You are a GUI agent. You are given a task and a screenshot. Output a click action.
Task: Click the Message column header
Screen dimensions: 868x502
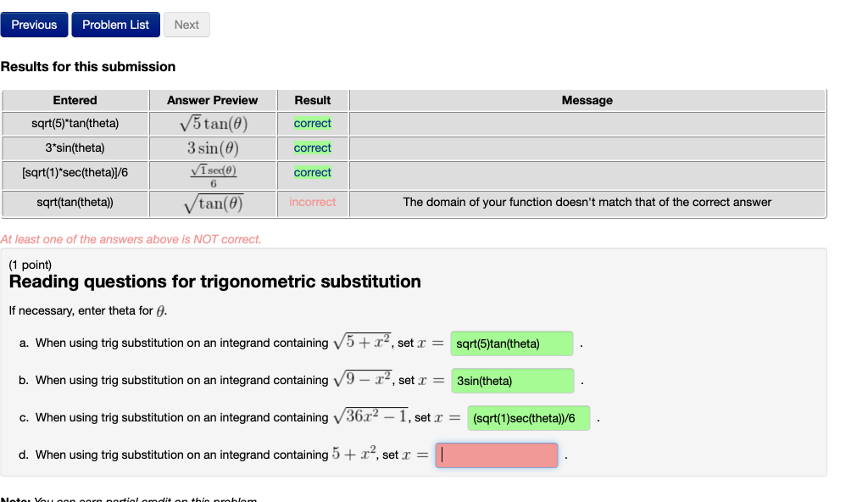(x=587, y=100)
